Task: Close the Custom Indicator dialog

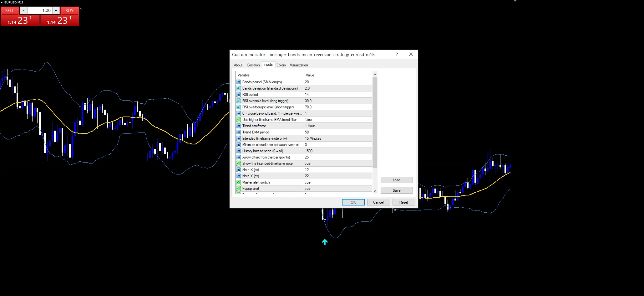Action: pos(411,54)
